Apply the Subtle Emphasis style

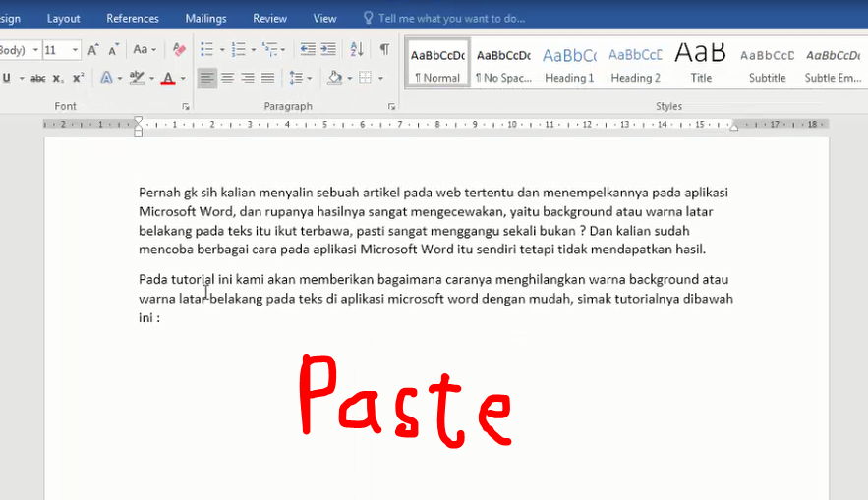point(834,63)
